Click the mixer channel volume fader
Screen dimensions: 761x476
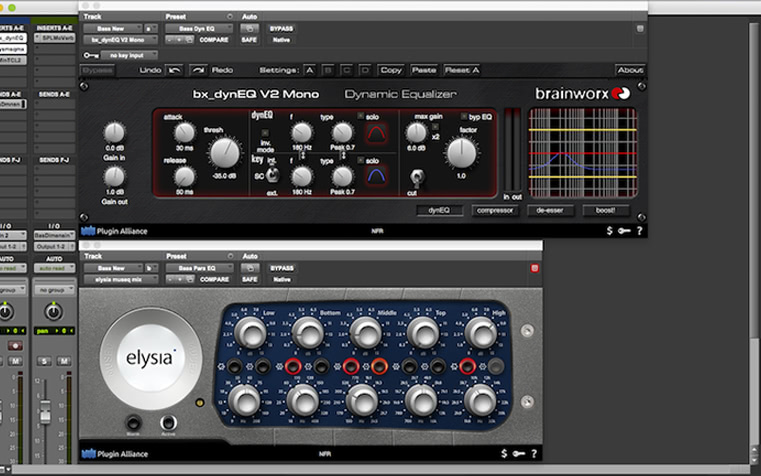click(45, 410)
